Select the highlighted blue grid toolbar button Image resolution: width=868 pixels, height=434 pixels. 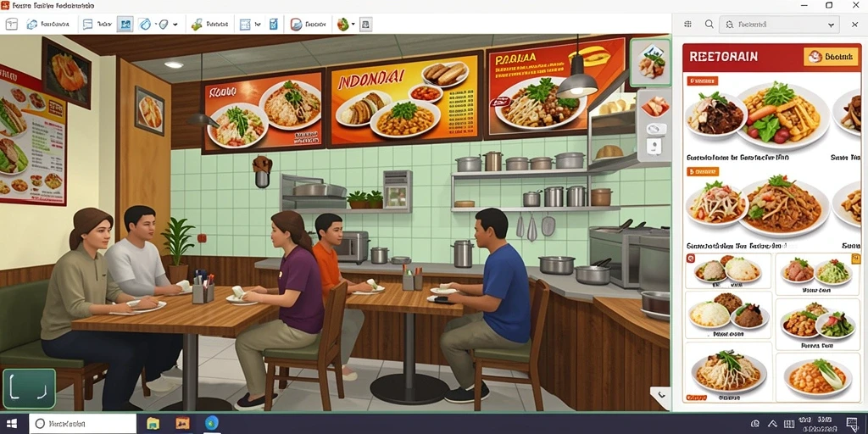coord(125,25)
